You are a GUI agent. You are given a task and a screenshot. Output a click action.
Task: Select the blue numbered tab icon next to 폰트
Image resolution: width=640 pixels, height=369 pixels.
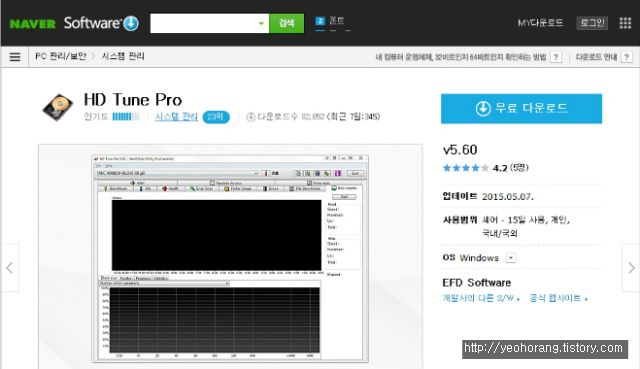[x=320, y=21]
